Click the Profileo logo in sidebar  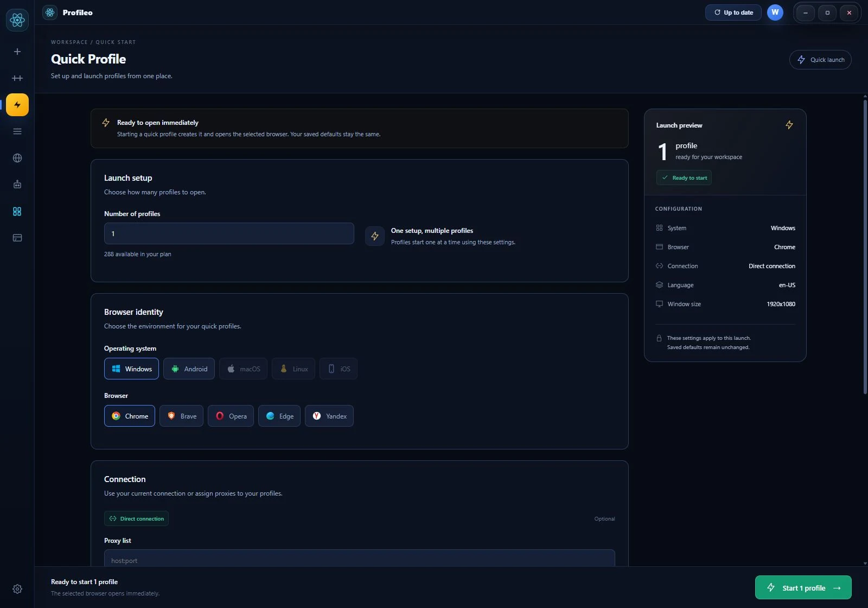click(x=17, y=20)
